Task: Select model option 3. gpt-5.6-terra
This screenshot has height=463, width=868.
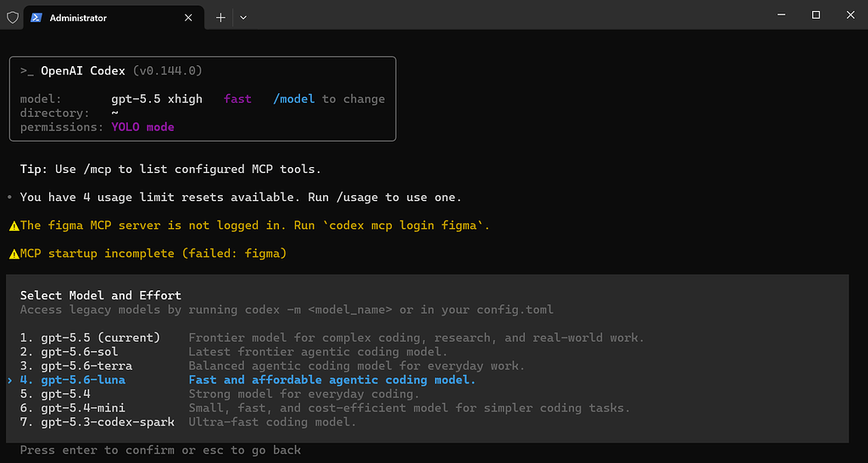Action: [x=75, y=366]
